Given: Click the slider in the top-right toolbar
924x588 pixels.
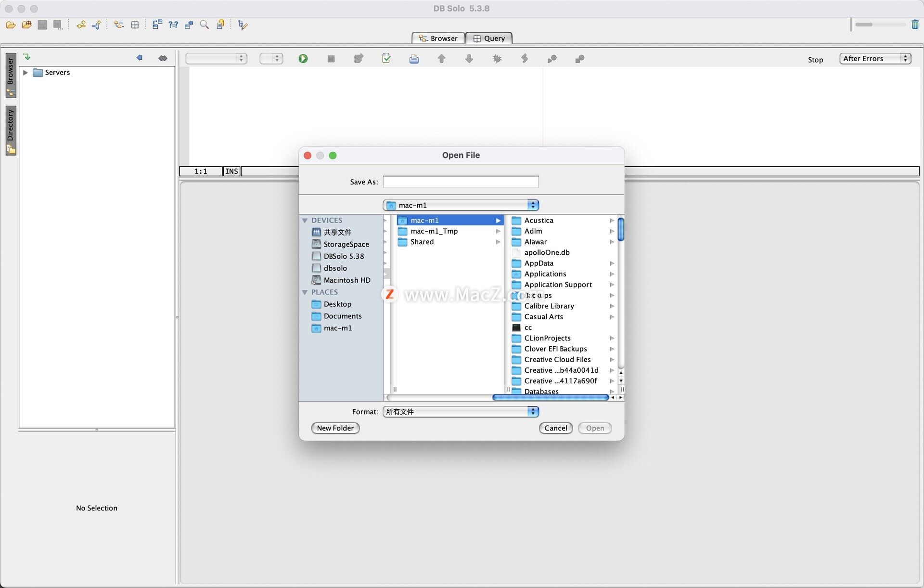Looking at the screenshot, I should [880, 25].
